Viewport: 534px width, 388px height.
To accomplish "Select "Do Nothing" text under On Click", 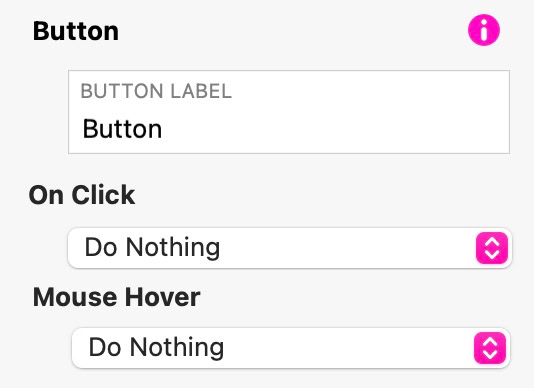I will [152, 247].
